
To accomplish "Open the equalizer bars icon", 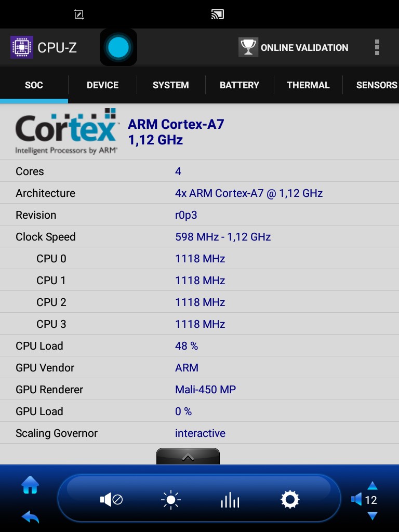I will point(230,500).
